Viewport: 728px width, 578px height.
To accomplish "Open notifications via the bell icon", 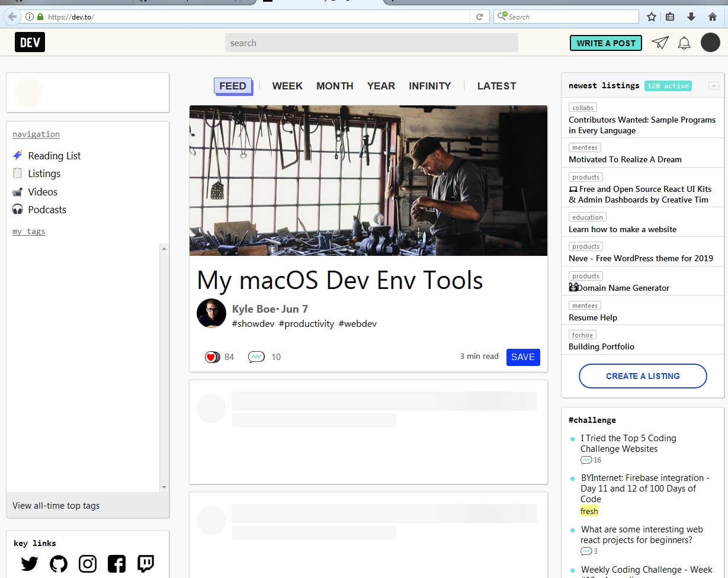I will pos(684,43).
